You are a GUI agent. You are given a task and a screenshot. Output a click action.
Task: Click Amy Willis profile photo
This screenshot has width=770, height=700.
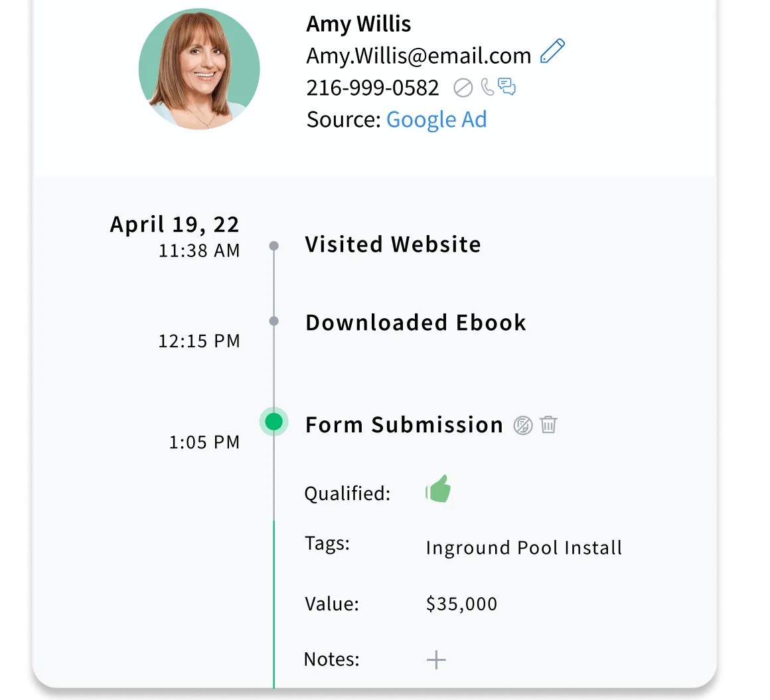[x=199, y=69]
